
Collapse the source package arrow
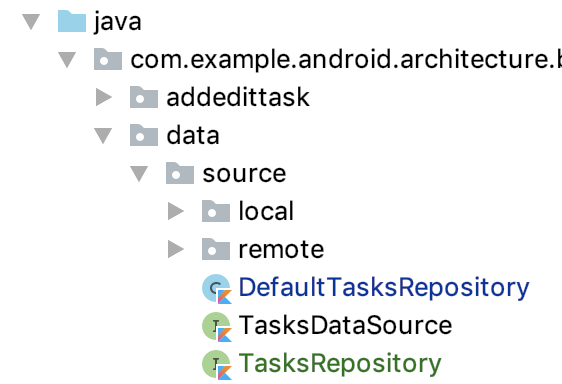[x=139, y=174]
